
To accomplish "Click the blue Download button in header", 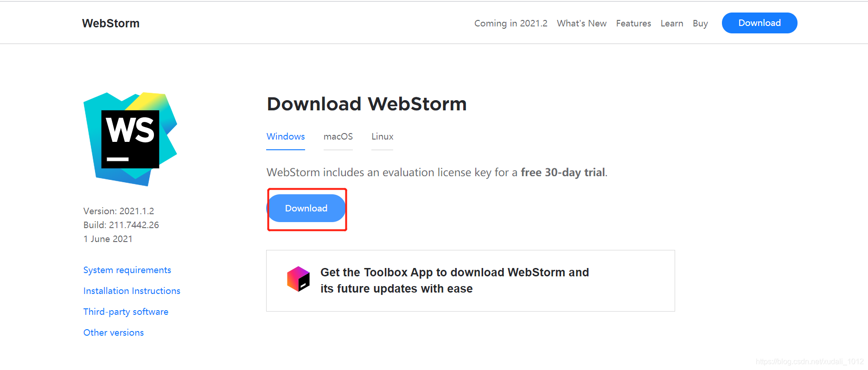I will click(x=759, y=23).
